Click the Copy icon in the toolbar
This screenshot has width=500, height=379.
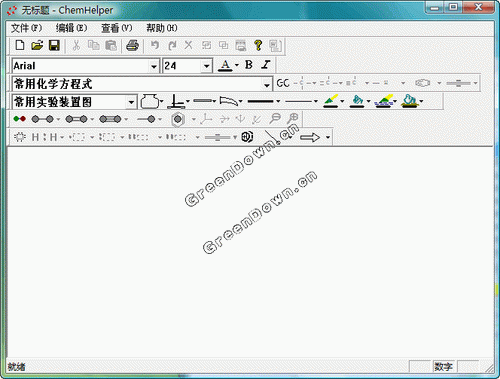pos(94,45)
